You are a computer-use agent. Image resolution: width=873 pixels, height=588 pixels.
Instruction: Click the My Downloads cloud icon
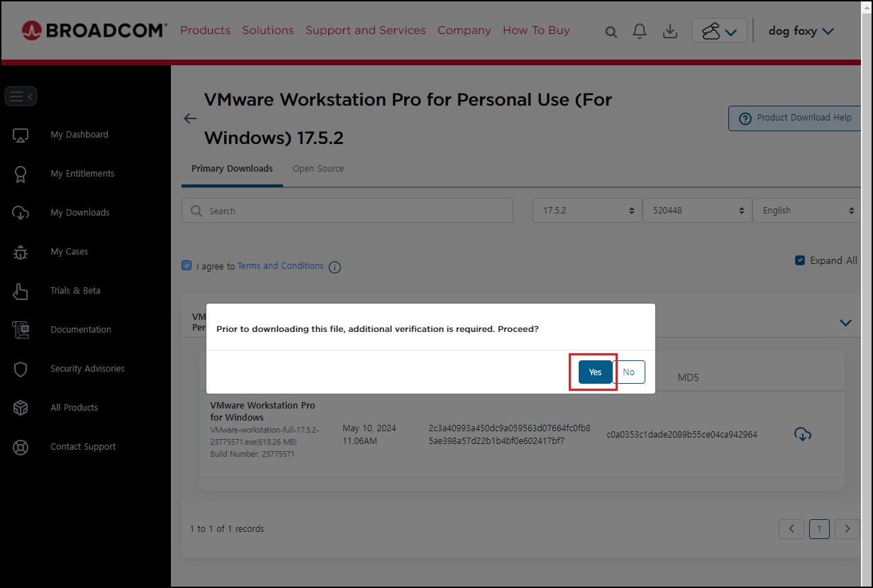point(21,213)
